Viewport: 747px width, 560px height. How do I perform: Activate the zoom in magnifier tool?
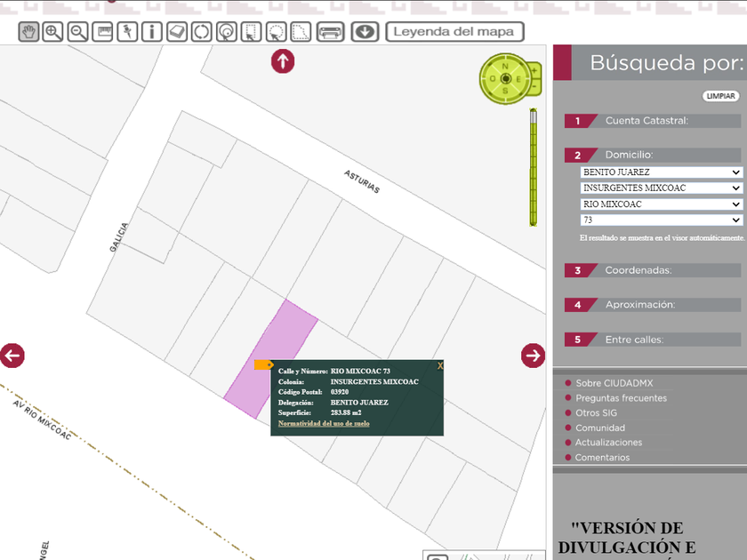[52, 32]
